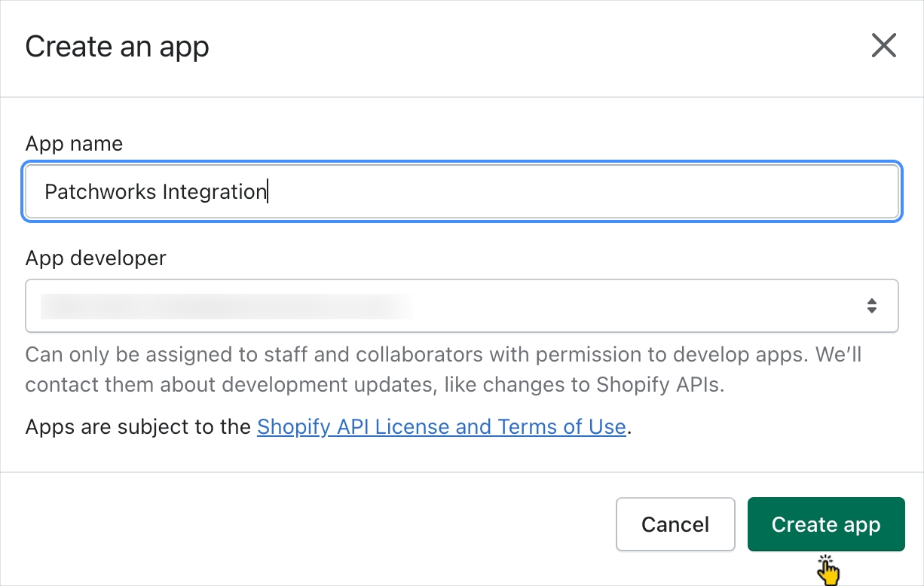
Task: Click the Create an app heading
Action: [x=117, y=47]
